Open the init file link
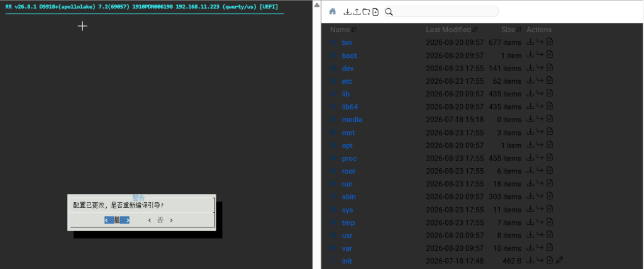644x269 pixels. tap(347, 261)
